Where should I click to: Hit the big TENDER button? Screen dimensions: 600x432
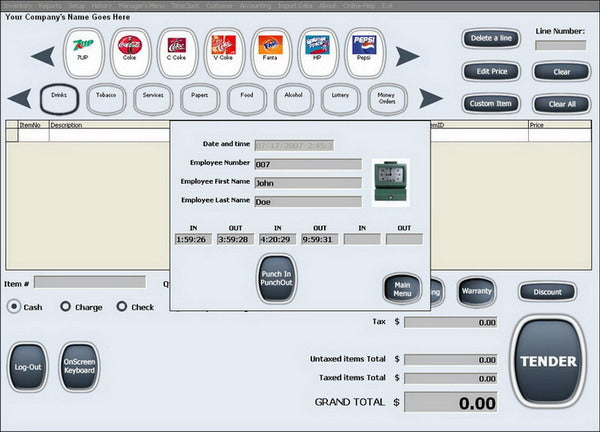(x=548, y=361)
